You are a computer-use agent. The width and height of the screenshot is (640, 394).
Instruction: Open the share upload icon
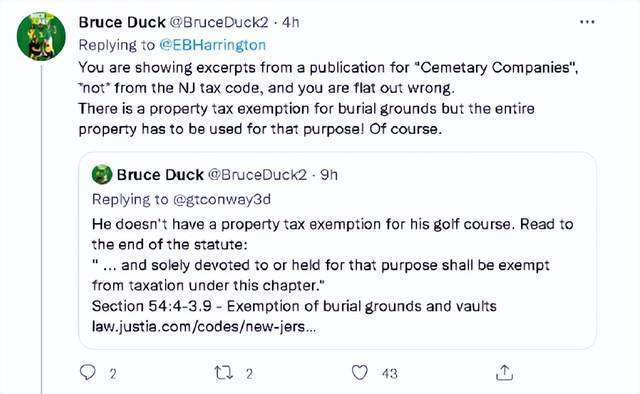[x=504, y=372]
